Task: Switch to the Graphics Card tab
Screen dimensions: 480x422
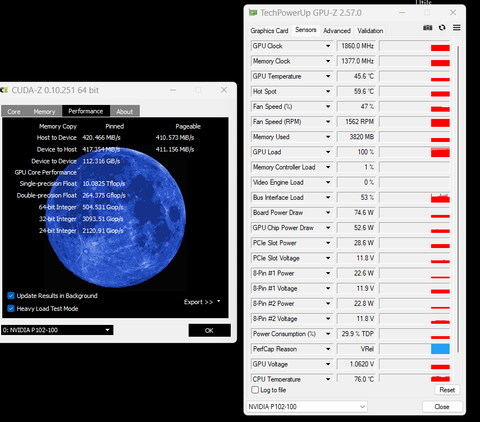Action: [x=269, y=31]
